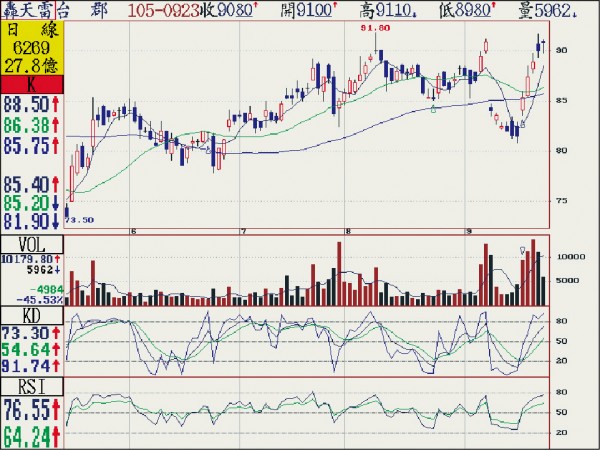Screen dimensions: 600x450
Task: Click moving average value 85.75
Action: click(x=31, y=146)
